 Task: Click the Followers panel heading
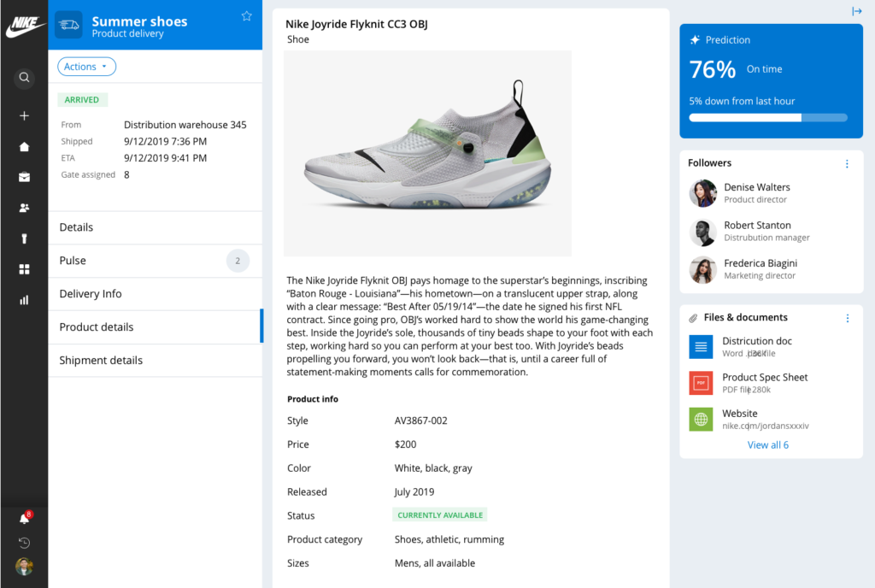coord(709,163)
